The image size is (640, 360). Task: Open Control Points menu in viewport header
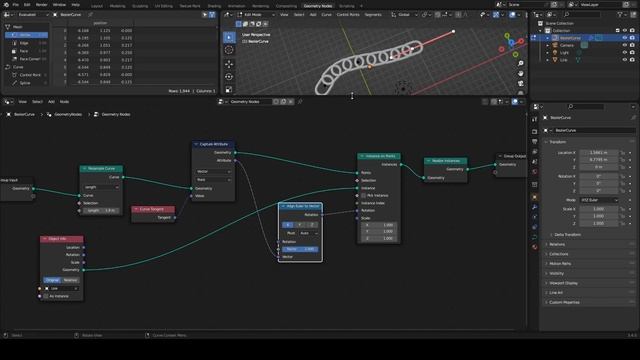pyautogui.click(x=348, y=15)
